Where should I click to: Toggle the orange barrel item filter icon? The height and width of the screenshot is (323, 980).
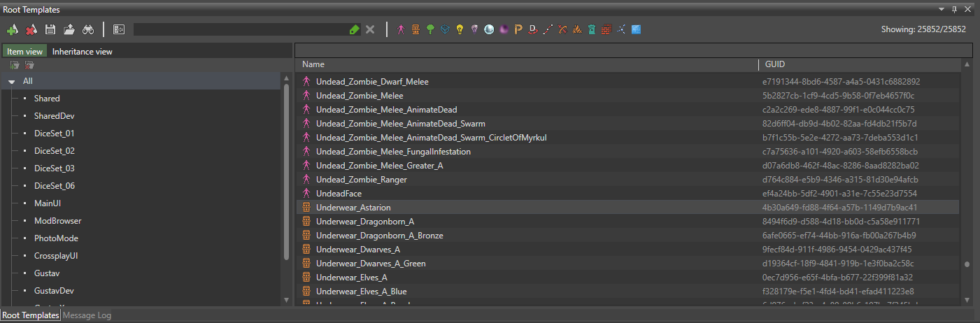click(x=416, y=29)
